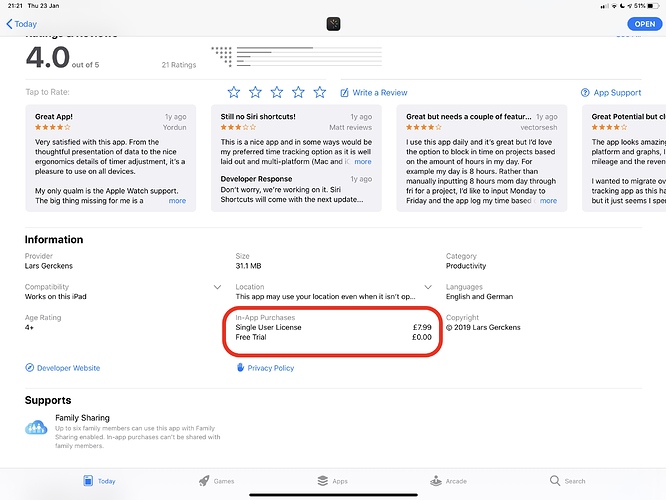Screen dimensions: 666x500
Task: Open the Great Potential review card
Action: (624, 158)
